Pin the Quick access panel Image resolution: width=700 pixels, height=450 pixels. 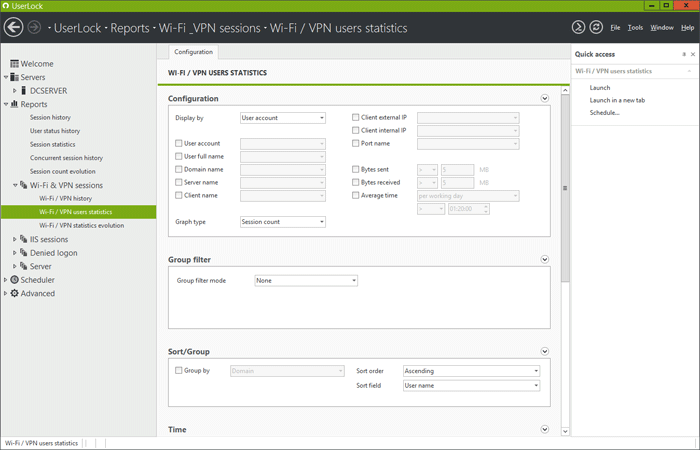[x=684, y=54]
